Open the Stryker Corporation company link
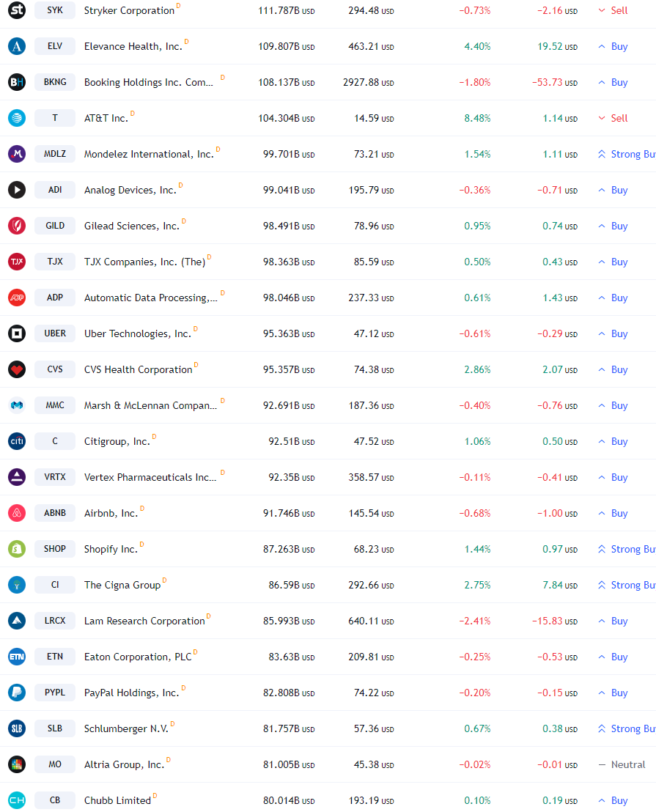 [x=129, y=10]
